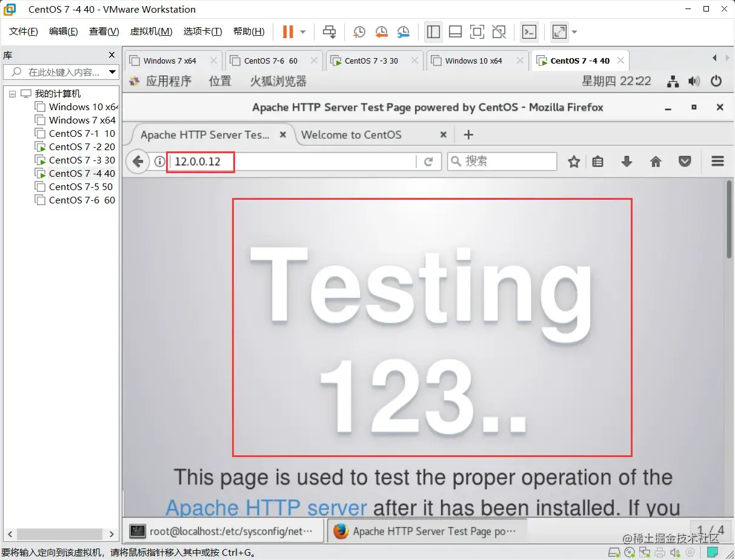Toggle the thumbnail bar view button
Image resolution: width=735 pixels, height=560 pixels.
(456, 31)
